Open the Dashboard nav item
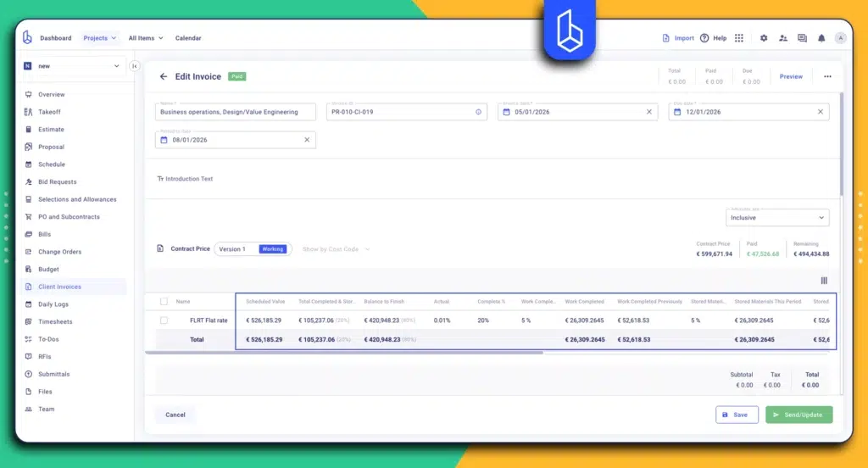 [55, 38]
